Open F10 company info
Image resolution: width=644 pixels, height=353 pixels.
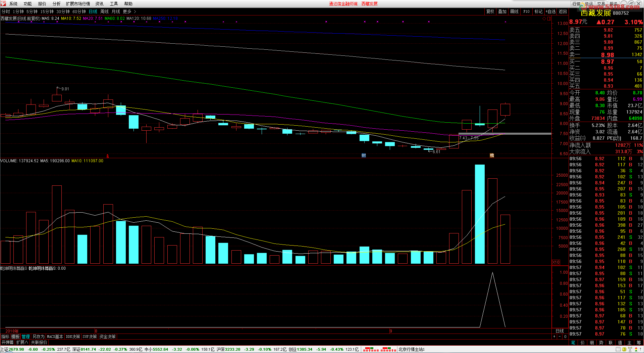pos(526,11)
